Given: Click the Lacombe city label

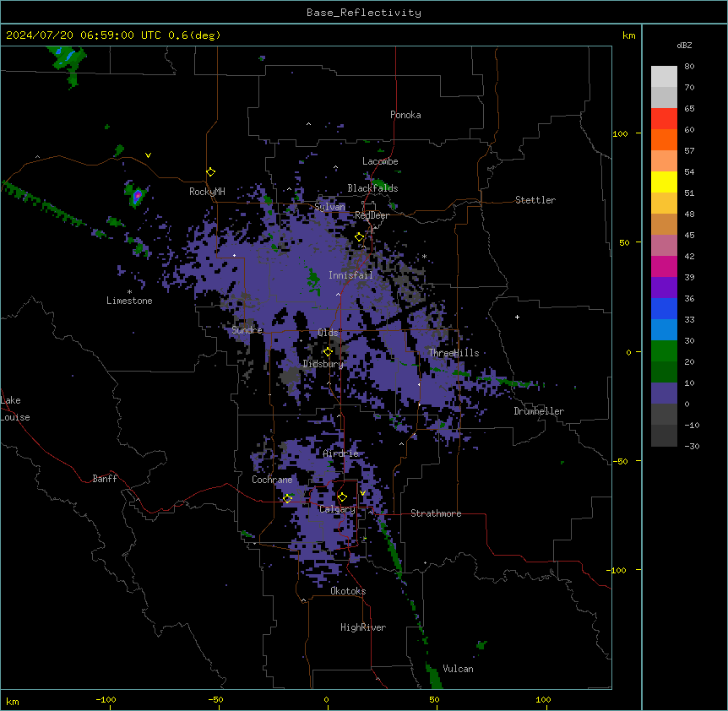Looking at the screenshot, I should click(x=380, y=161).
